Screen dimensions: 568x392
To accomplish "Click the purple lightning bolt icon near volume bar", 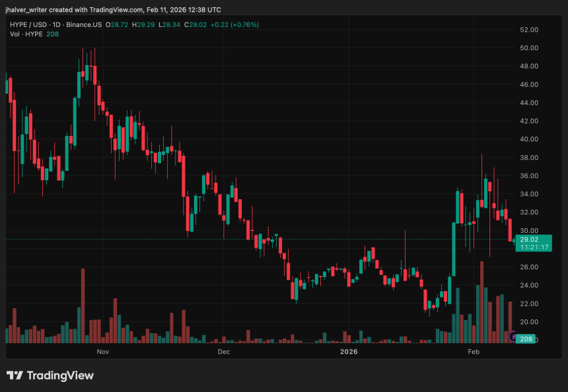I will tap(513, 337).
